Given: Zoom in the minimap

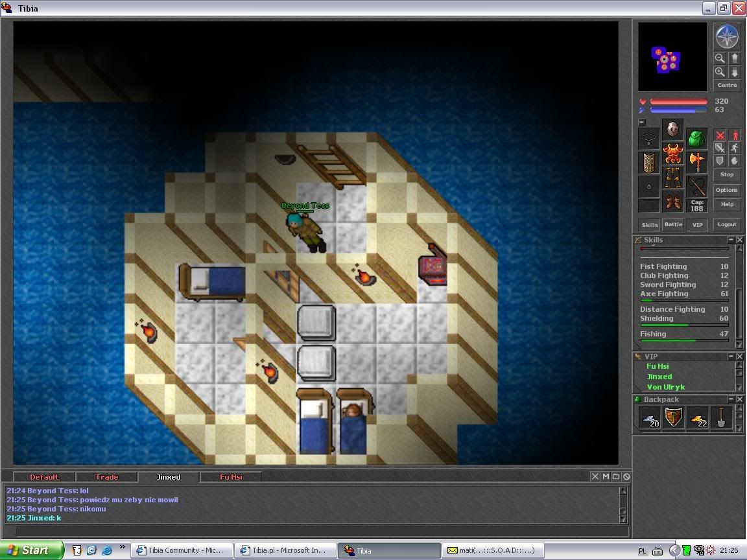Looking at the screenshot, I should 720,72.
